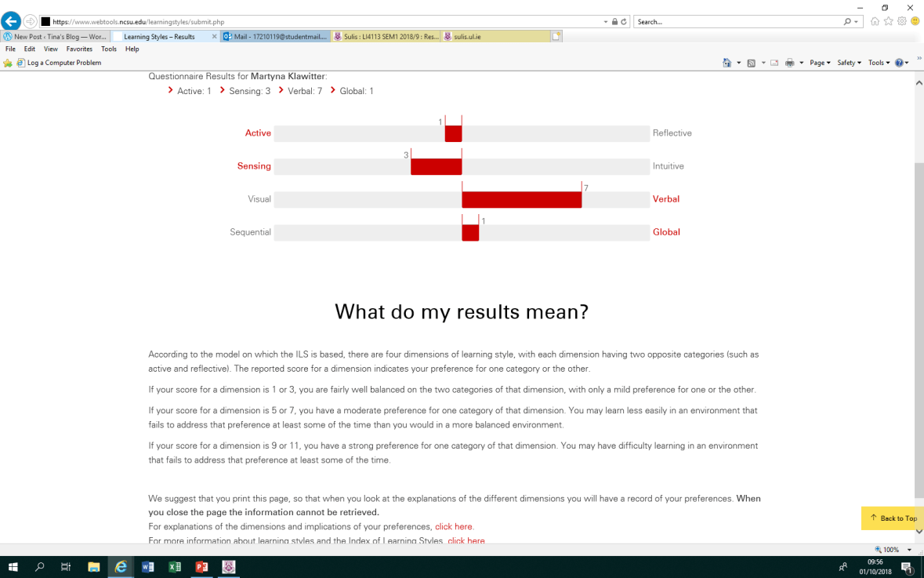Open the Tools dropdown in command bar
The image size is (924, 578).
[x=878, y=63]
